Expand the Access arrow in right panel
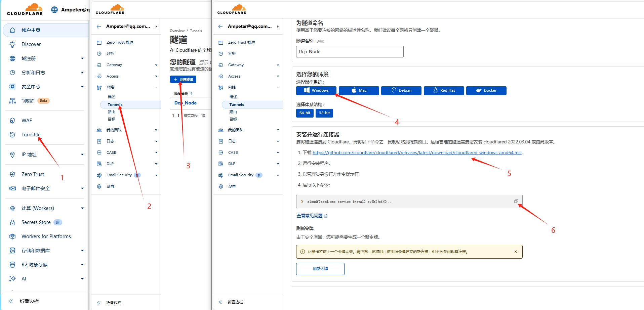The image size is (644, 310). [278, 76]
